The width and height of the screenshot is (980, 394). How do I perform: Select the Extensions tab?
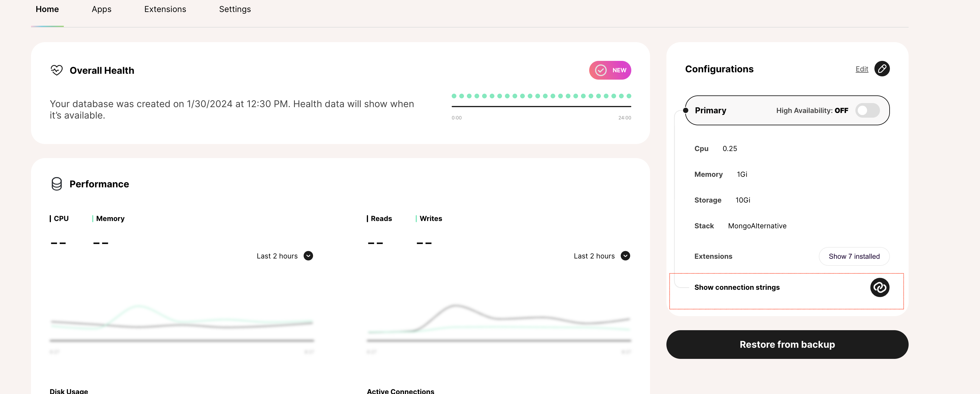[165, 9]
